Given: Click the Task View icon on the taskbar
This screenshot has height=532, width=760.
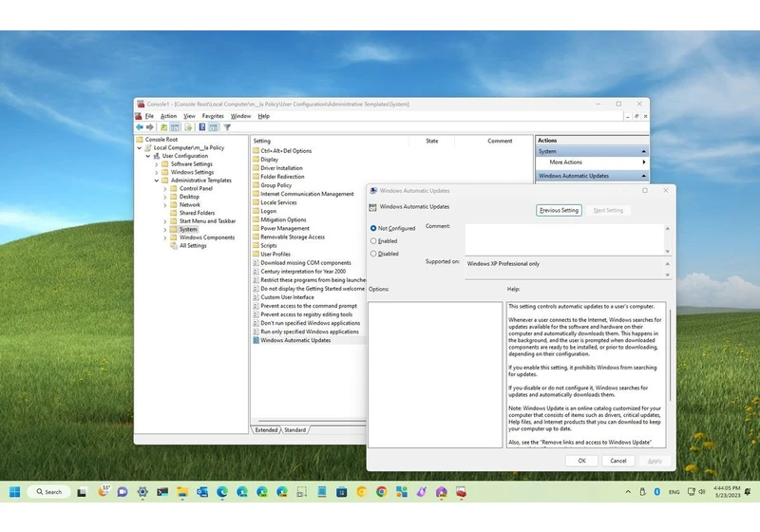Looking at the screenshot, I should [x=82, y=492].
